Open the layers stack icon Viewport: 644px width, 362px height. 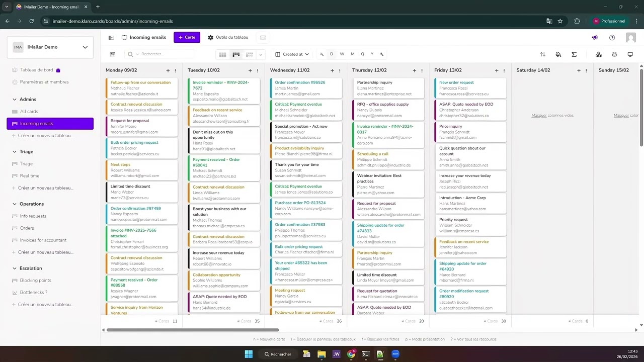click(x=614, y=54)
